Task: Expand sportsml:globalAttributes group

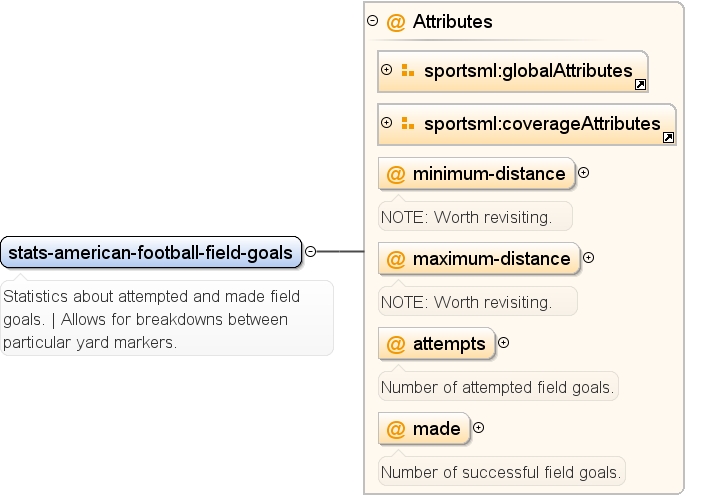Action: (386, 69)
